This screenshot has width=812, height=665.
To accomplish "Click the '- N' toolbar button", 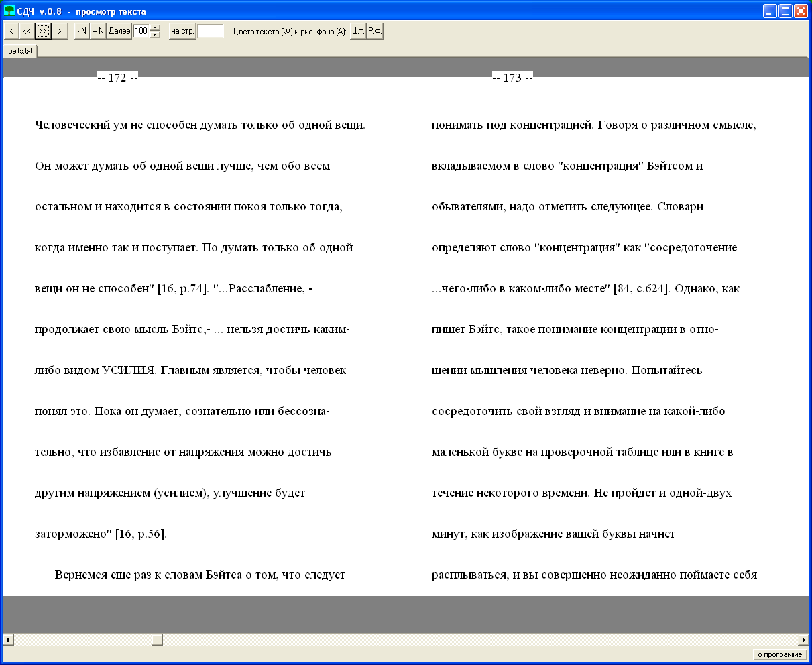I will click(x=82, y=31).
